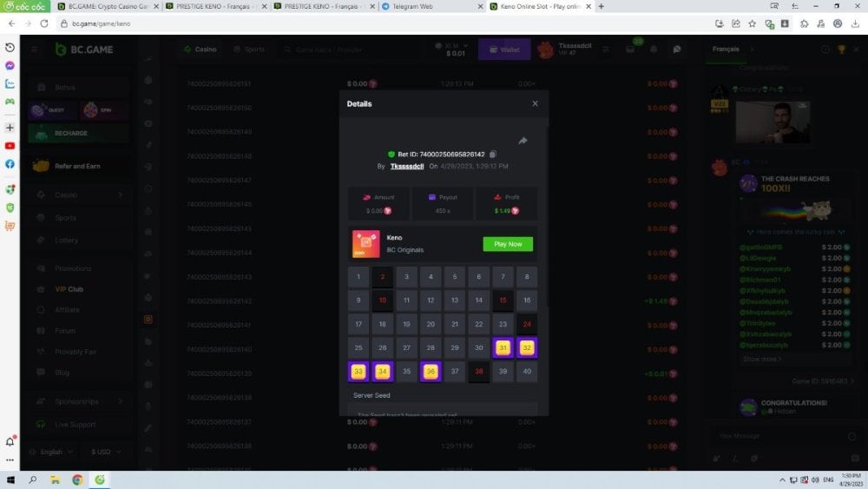Open the Tksssdcll player profile link
Image resolution: width=868 pixels, height=489 pixels.
[x=407, y=165]
